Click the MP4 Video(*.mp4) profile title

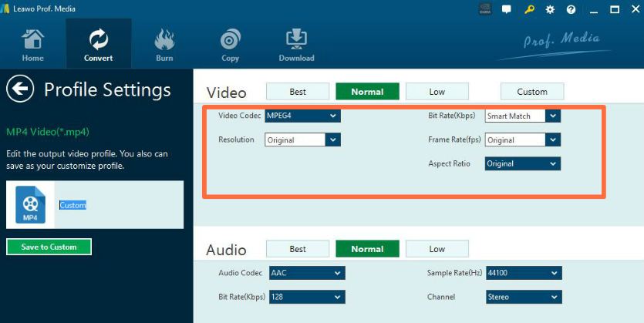(48, 132)
